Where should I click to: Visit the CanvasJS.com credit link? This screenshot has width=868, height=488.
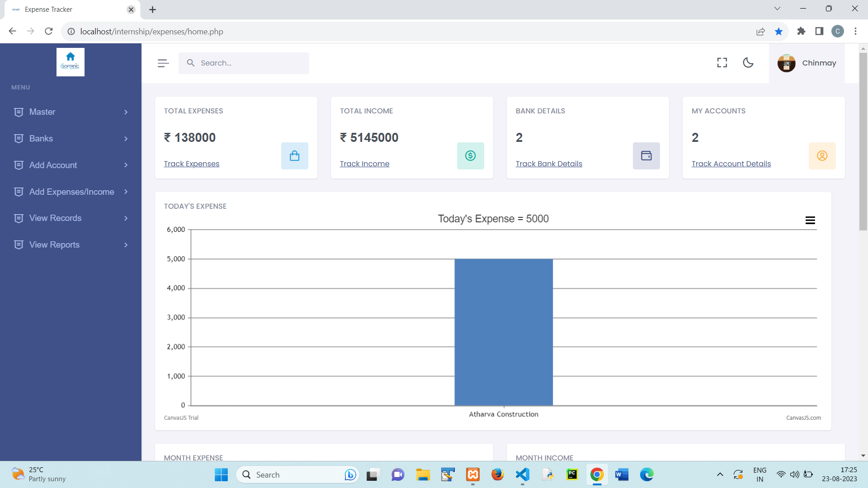pos(803,418)
